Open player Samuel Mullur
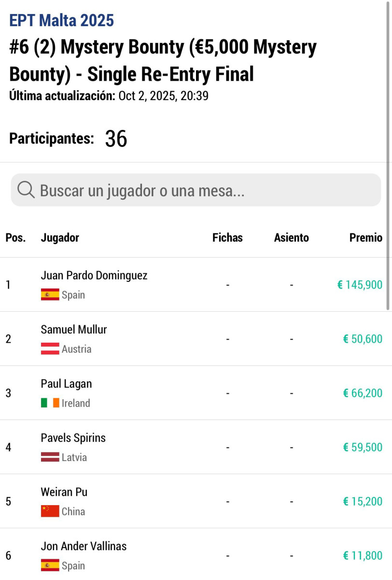Image resolution: width=392 pixels, height=580 pixels. pyautogui.click(x=74, y=330)
